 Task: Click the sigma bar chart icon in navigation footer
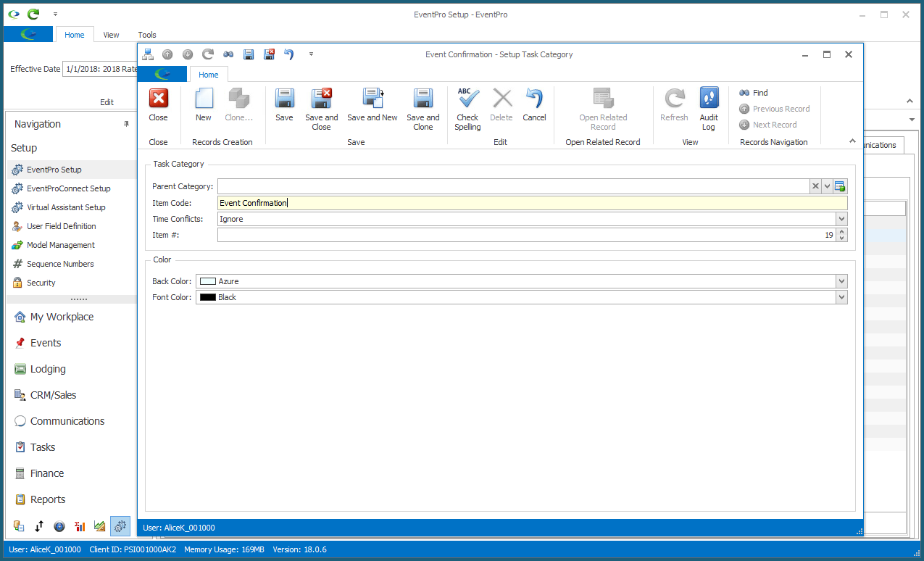80,526
